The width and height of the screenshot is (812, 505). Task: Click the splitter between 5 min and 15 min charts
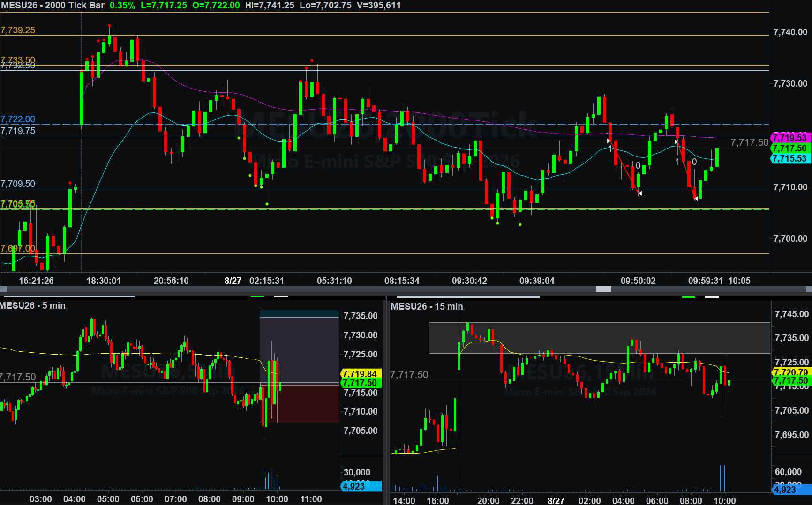click(x=387, y=401)
